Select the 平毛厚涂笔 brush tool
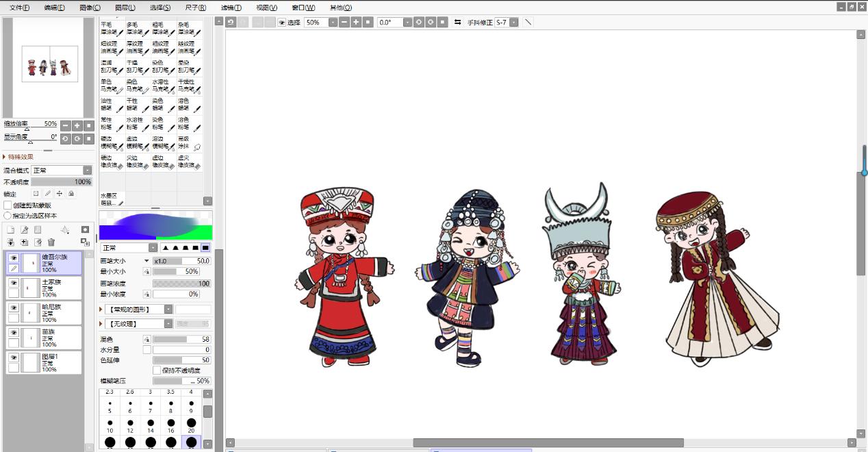 point(112,28)
